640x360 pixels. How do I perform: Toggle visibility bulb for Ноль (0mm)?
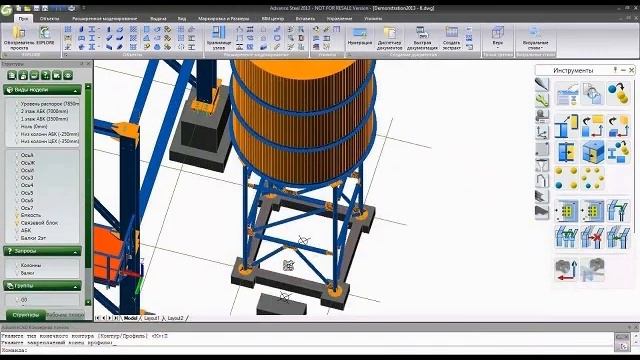coord(17,126)
